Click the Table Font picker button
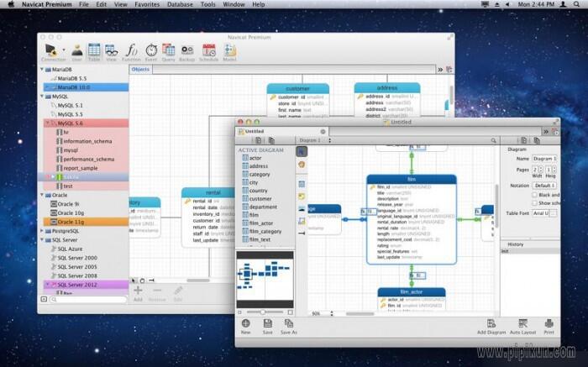 click(x=553, y=213)
